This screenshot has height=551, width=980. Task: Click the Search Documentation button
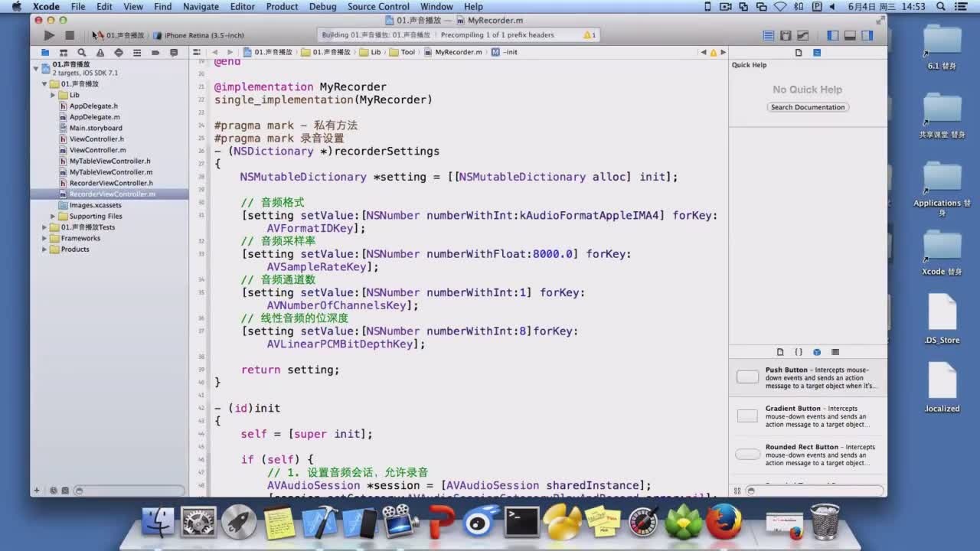point(808,107)
